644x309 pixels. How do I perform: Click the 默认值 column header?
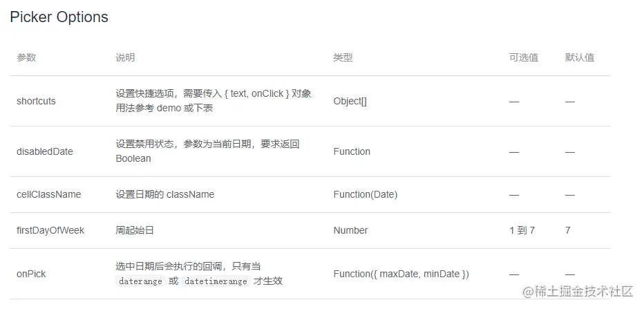[x=579, y=57]
